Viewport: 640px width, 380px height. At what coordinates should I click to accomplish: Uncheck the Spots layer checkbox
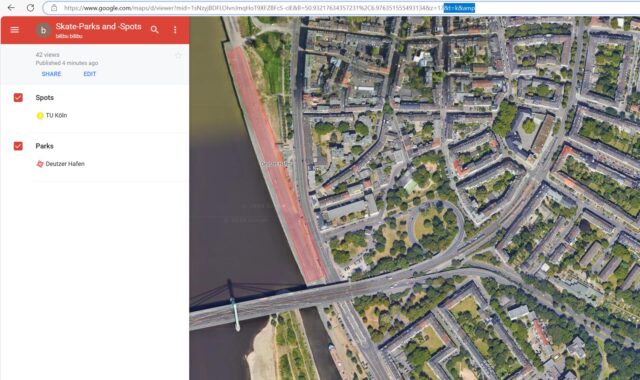(18, 98)
